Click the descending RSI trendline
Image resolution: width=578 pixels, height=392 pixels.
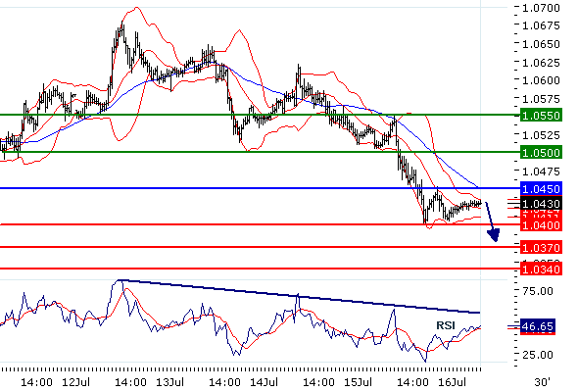click(299, 296)
